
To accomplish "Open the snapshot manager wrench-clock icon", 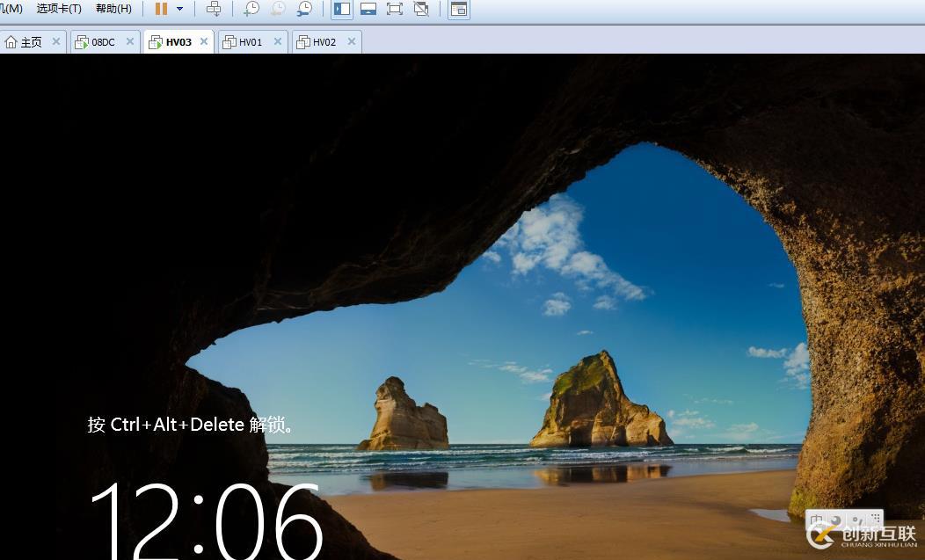I will pos(304,9).
